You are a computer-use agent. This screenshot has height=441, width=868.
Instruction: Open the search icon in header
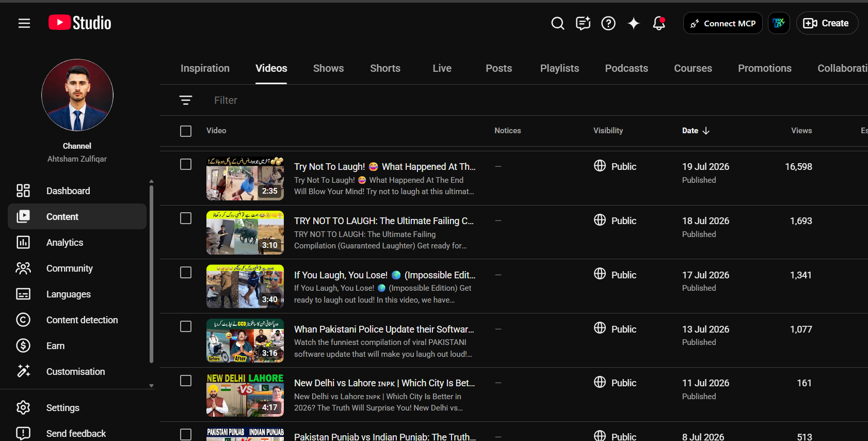[x=558, y=23]
